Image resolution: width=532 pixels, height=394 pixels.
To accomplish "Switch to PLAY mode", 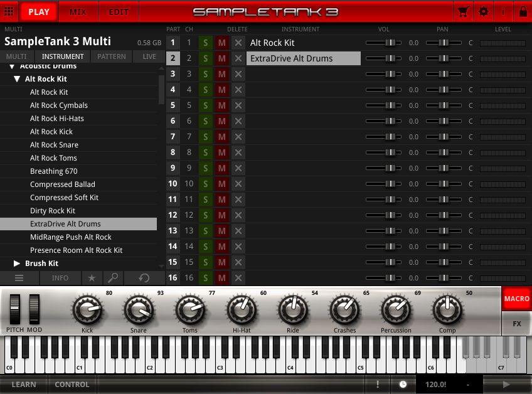I will pyautogui.click(x=39, y=12).
